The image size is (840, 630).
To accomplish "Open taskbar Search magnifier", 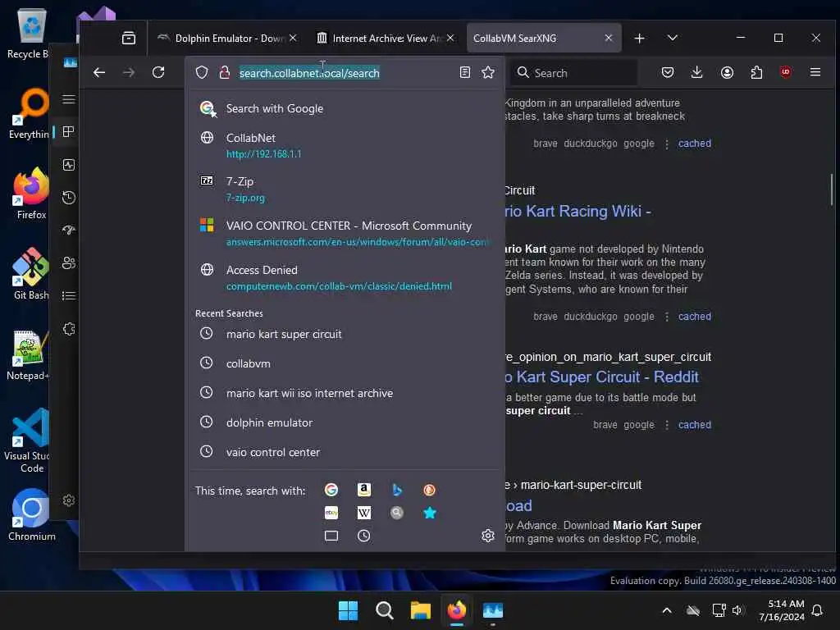I will (384, 610).
